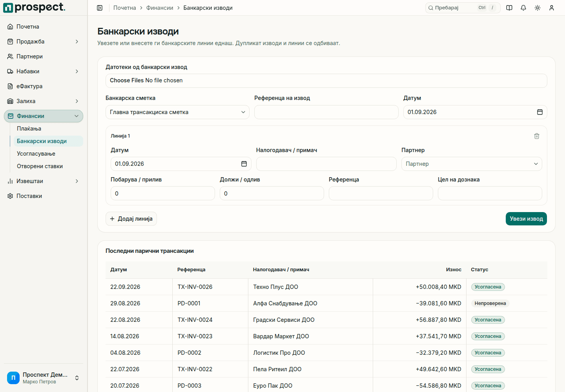Open notifications bell

click(523, 8)
